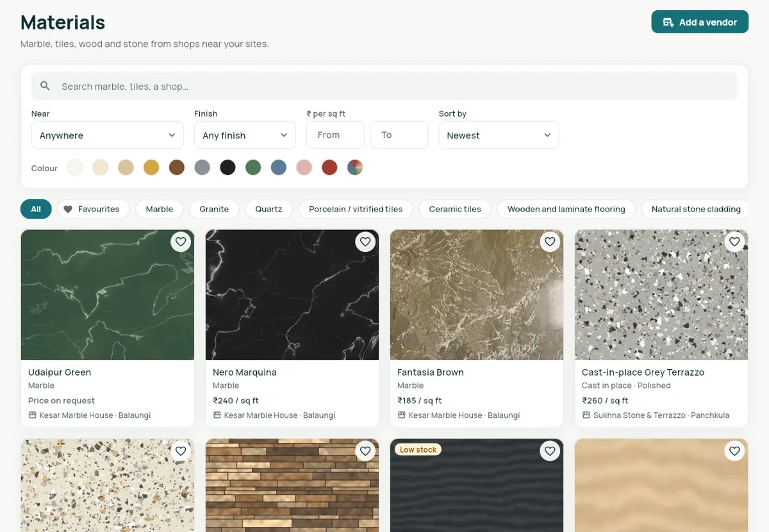Filter by Natural stone cladding
This screenshot has width=769, height=532.
click(696, 209)
